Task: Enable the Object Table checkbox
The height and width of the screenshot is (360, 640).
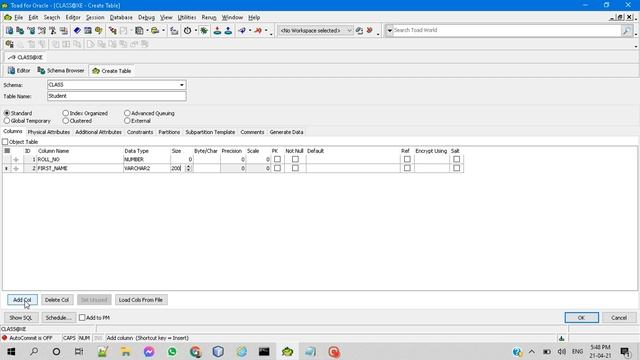Action: click(5, 142)
